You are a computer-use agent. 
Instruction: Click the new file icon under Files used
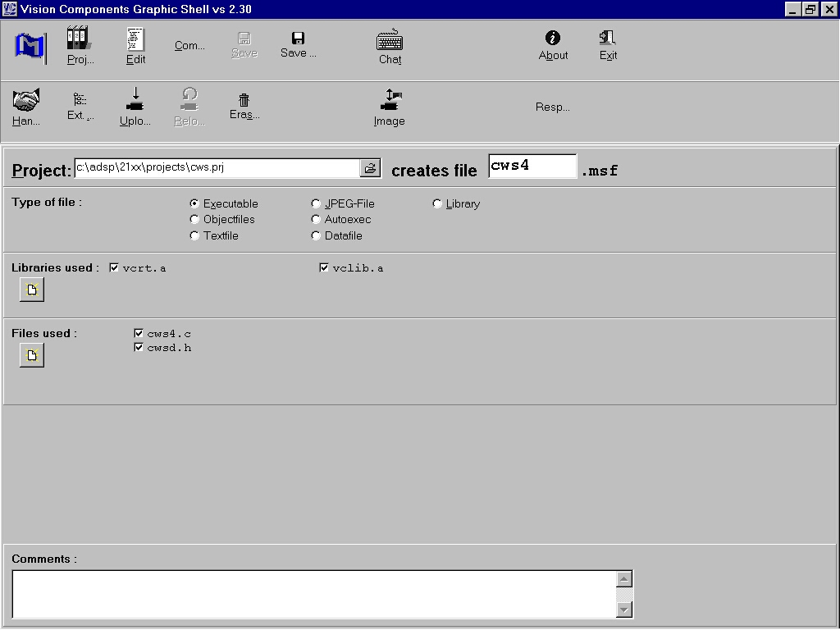point(32,355)
